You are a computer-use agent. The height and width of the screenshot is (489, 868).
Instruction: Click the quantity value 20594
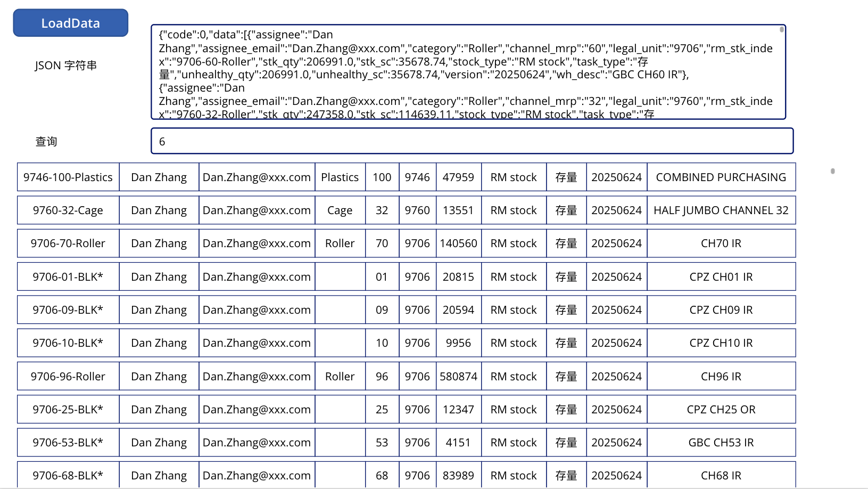point(458,310)
